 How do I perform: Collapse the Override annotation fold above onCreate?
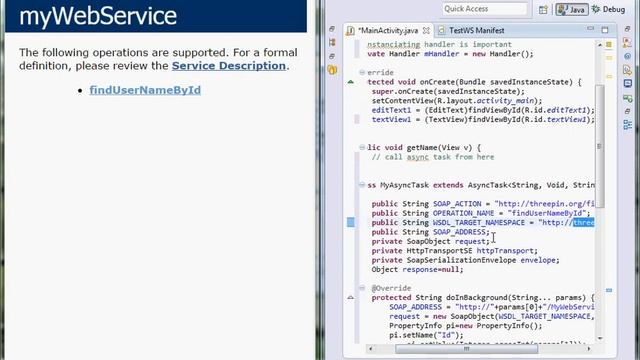(362, 72)
